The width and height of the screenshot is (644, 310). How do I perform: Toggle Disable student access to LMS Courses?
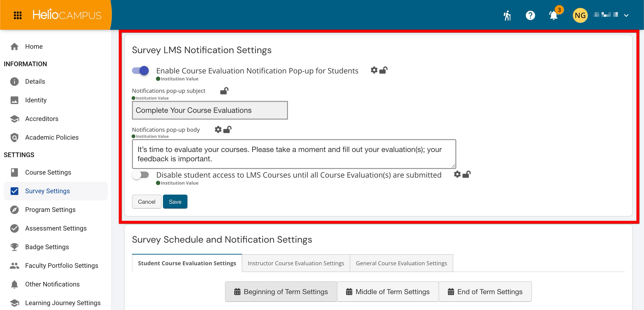140,175
